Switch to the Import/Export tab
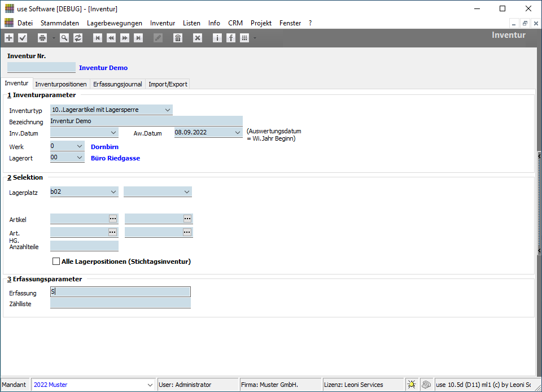Viewport: 542px width, 392px height. click(x=168, y=84)
